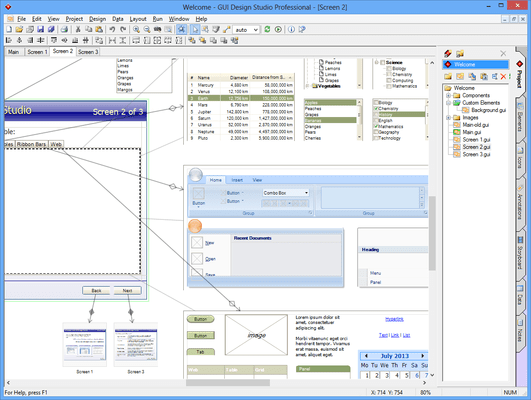Viewport: 531px width, 400px height.
Task: Click the blue floppy Save icon
Action: point(40,29)
